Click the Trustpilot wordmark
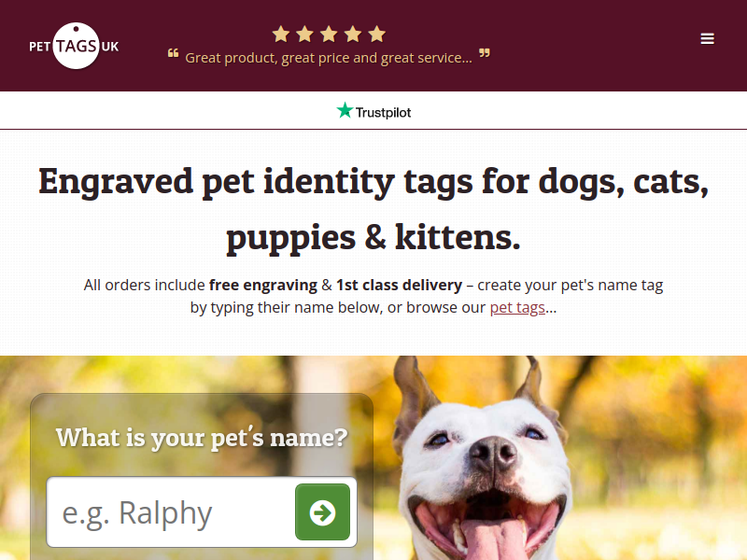This screenshot has height=560, width=747. point(383,113)
